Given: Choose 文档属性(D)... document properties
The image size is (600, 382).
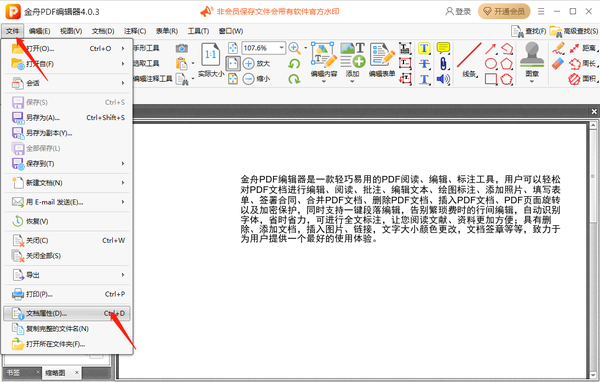Looking at the screenshot, I should click(x=67, y=313).
